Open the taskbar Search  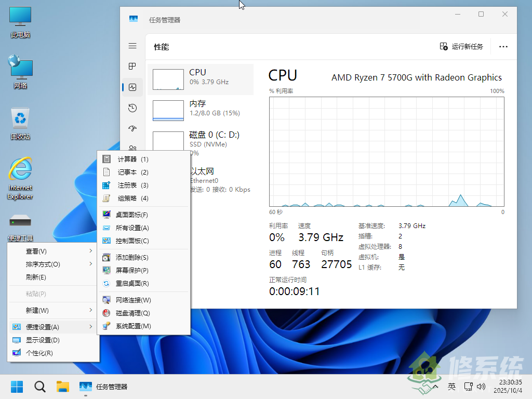(x=39, y=387)
